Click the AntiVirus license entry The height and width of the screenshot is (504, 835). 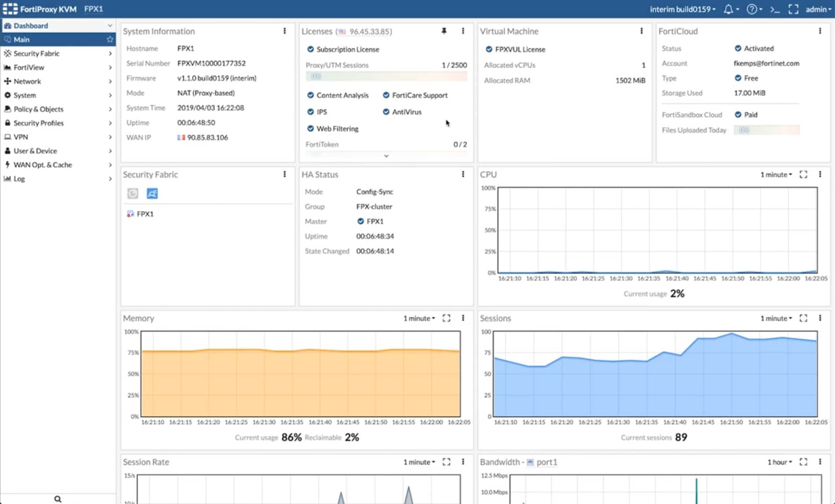(402, 112)
